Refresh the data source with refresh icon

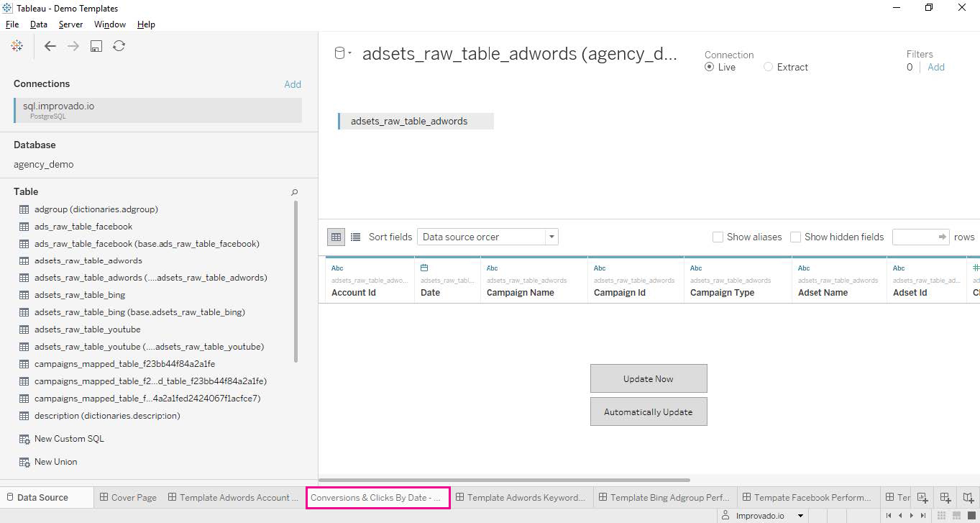pyautogui.click(x=119, y=46)
